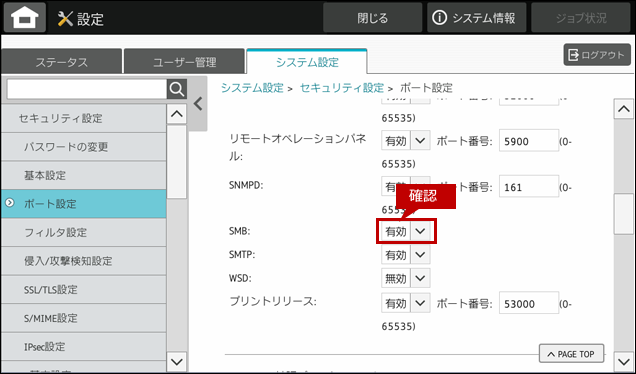Open フィルタ設定 in sidebar
Viewport: 636px width, 374px height.
[x=84, y=232]
